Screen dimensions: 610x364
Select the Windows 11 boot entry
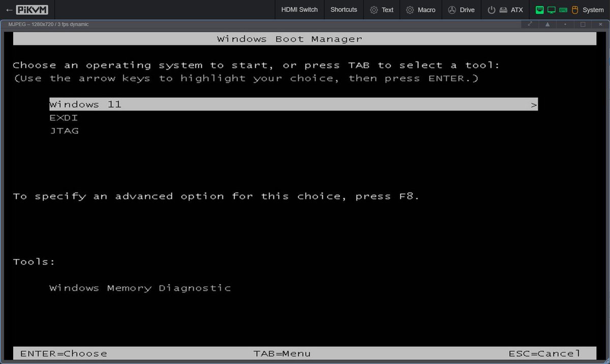[293, 104]
